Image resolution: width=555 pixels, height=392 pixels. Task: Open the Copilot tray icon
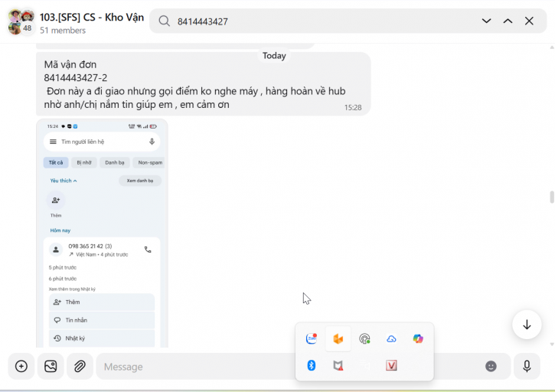418,339
